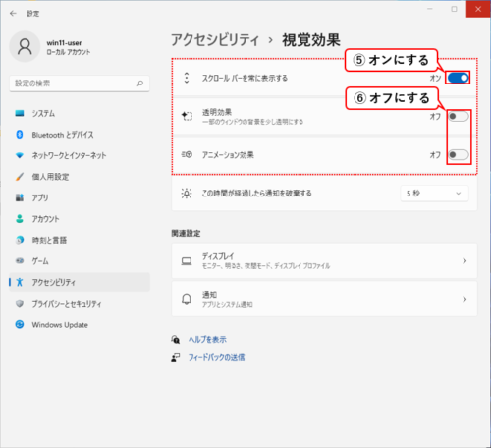This screenshot has width=491, height=448.
Task: Click the ネットワークとインターネット wifi icon
Action: click(x=20, y=155)
